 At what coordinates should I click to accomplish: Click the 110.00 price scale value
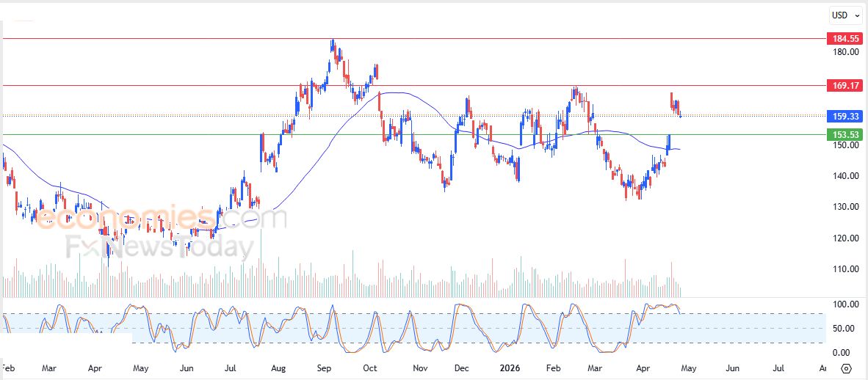tap(845, 269)
